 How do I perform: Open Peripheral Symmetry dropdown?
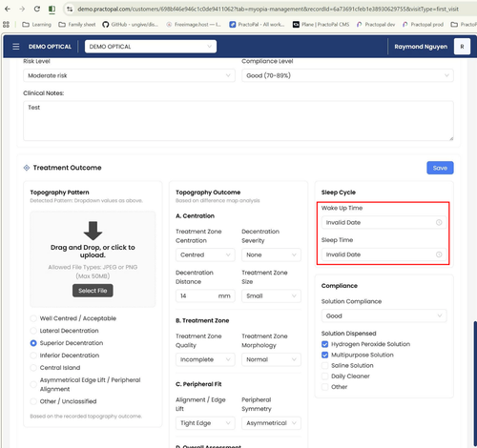coord(271,423)
